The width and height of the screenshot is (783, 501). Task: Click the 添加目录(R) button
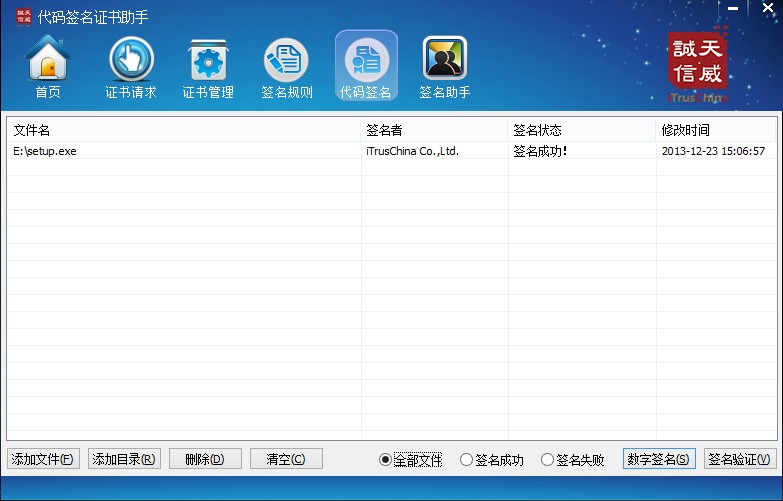tap(124, 459)
